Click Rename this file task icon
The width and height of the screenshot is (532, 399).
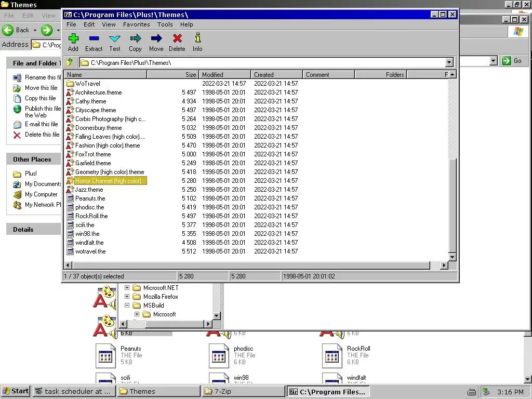pyautogui.click(x=17, y=78)
